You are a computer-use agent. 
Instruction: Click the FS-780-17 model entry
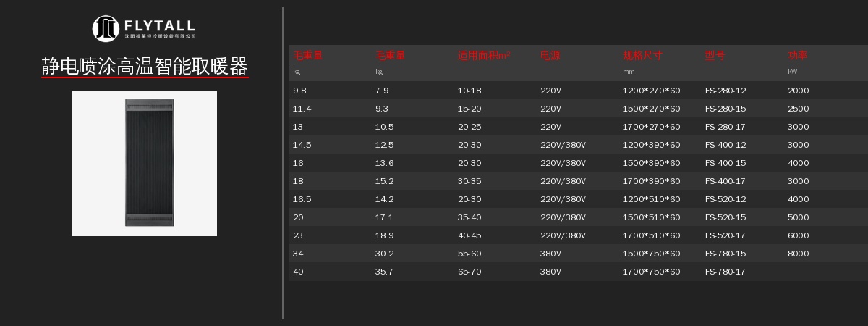(x=725, y=272)
